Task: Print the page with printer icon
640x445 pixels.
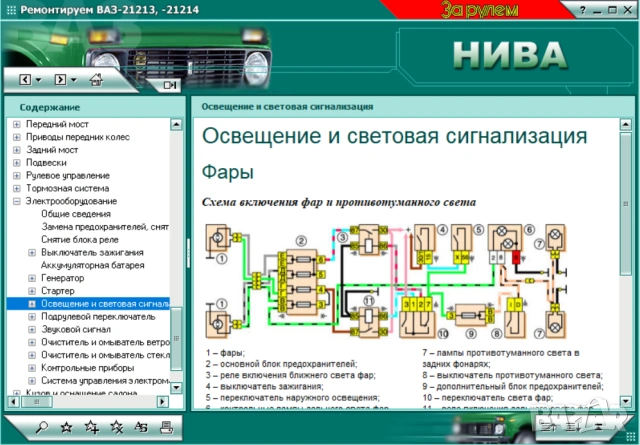Action: coord(167,427)
